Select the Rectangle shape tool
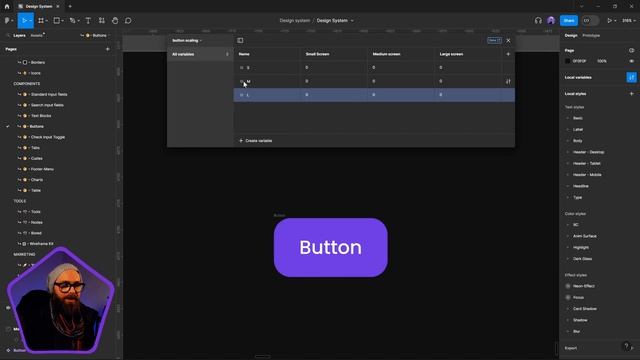The width and height of the screenshot is (640, 360). tap(57, 20)
